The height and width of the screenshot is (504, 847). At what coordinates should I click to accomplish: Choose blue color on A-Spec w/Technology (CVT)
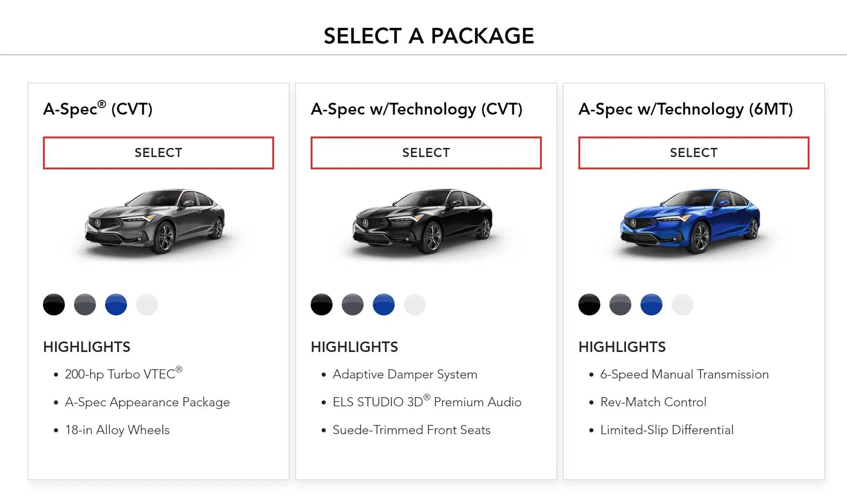point(383,304)
